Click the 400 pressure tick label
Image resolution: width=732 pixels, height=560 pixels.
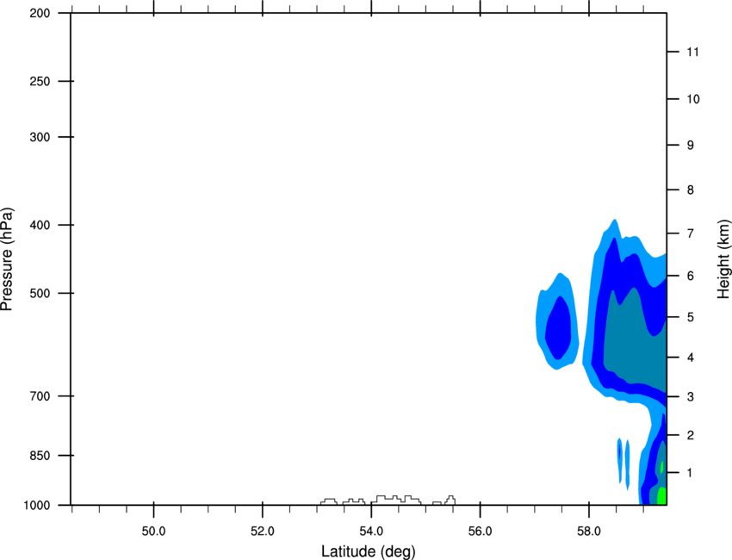tap(40, 225)
